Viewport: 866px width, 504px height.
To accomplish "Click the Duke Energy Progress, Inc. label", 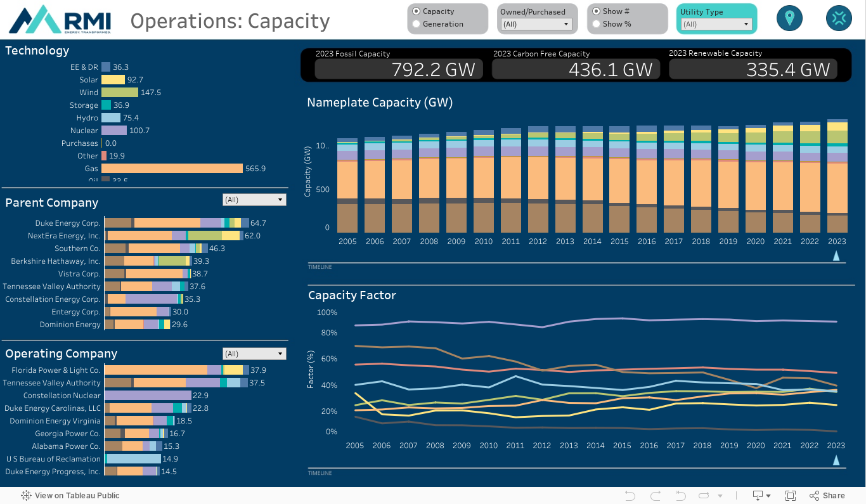I will coord(53,472).
